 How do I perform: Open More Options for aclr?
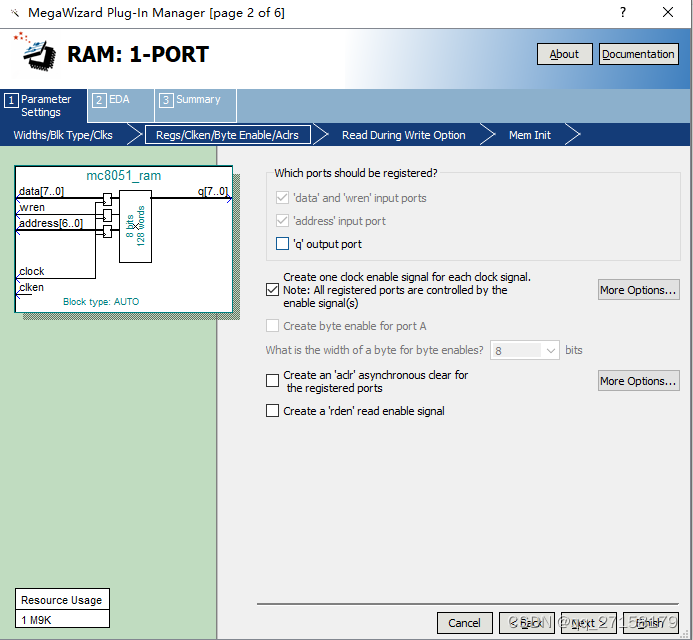tap(638, 381)
